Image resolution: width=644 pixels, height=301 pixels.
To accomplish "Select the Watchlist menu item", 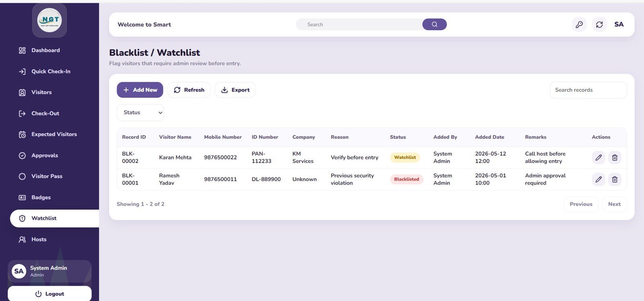I will [54, 219].
